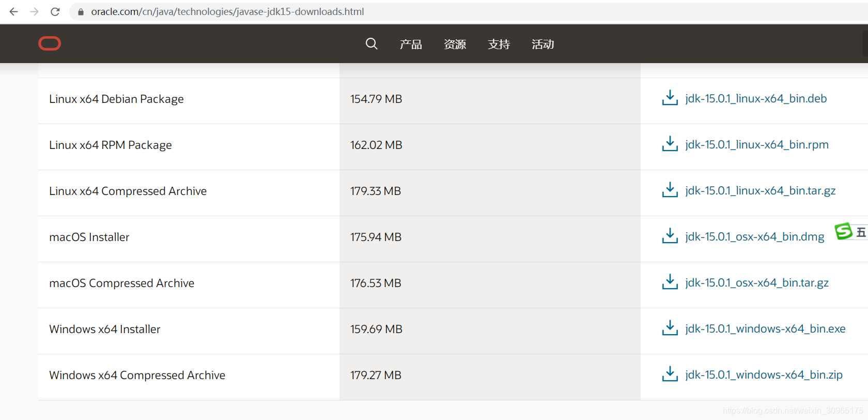Select the text 'Windows x64 Installer'
Screen dimensions: 868x420
105,329
